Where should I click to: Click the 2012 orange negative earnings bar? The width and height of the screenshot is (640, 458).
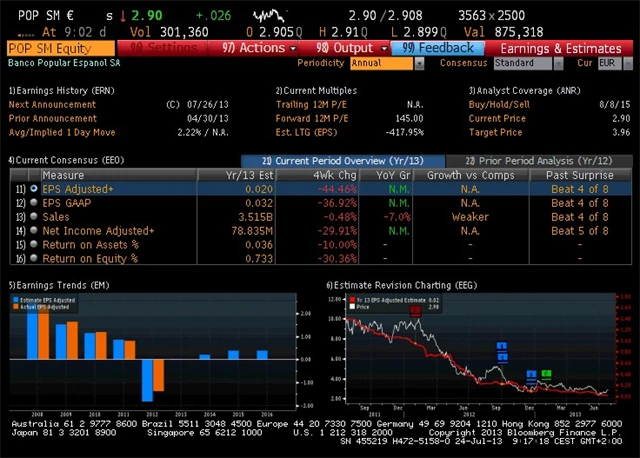click(157, 376)
